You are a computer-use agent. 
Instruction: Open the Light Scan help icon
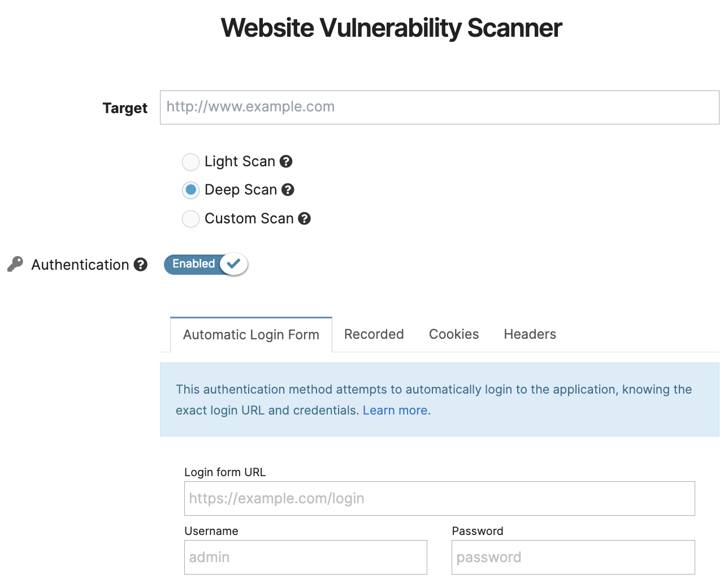(x=287, y=162)
